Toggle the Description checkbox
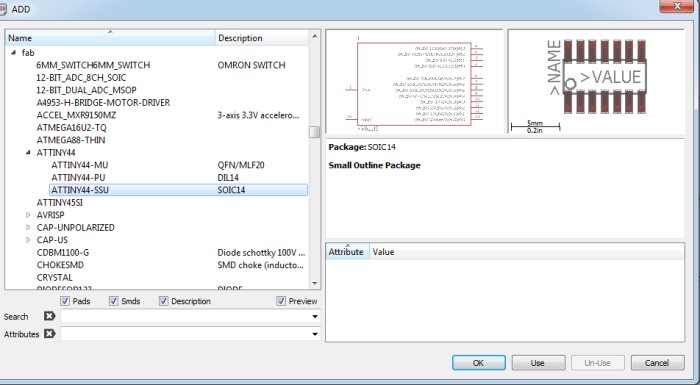 coord(163,301)
